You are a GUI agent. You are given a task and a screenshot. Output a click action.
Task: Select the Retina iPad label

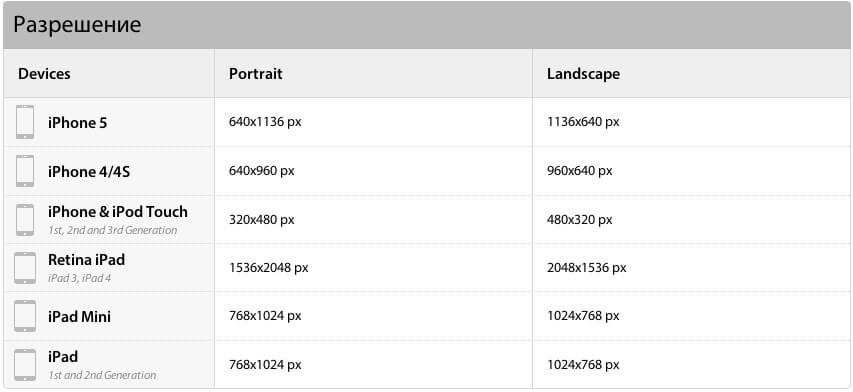click(86, 259)
